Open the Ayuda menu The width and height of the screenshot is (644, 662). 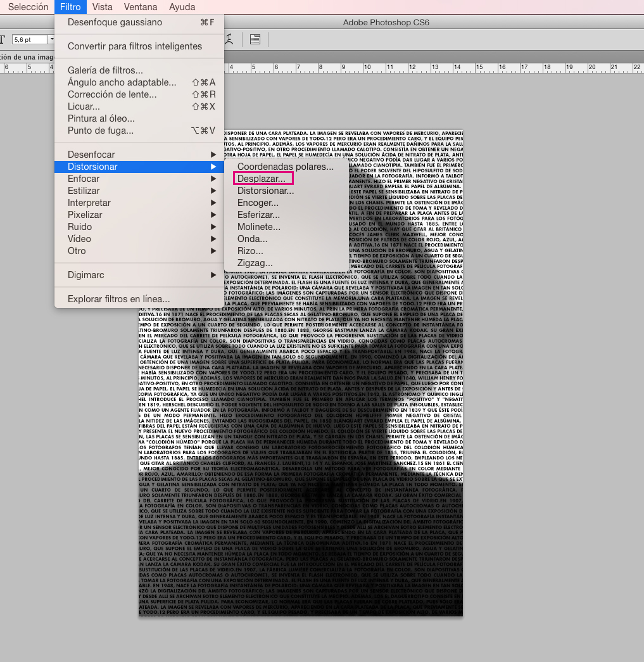tap(182, 7)
